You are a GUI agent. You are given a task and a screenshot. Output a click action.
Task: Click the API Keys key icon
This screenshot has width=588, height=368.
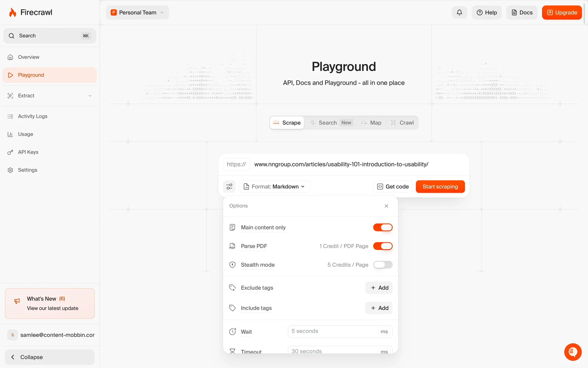pos(10,152)
